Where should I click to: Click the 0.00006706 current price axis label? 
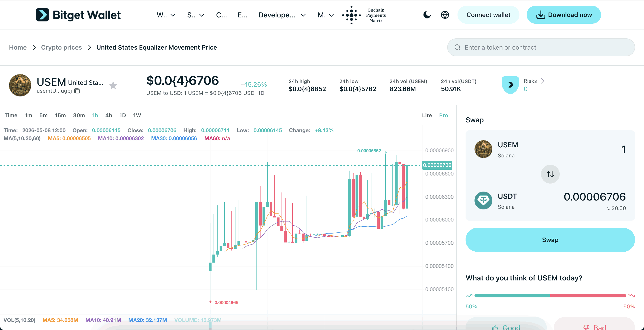point(437,165)
